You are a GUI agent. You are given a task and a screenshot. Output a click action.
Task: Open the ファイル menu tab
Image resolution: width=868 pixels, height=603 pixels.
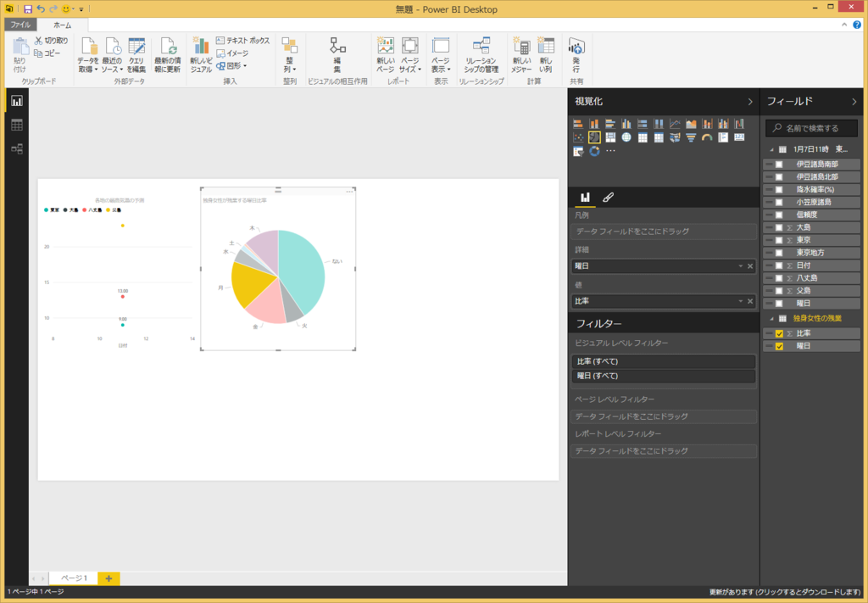tap(20, 25)
